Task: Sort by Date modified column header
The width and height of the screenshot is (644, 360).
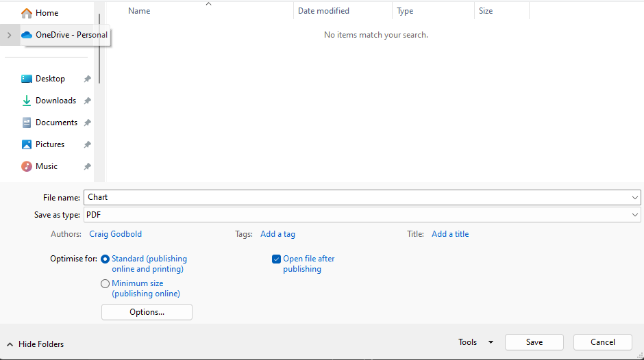Action: [x=323, y=11]
